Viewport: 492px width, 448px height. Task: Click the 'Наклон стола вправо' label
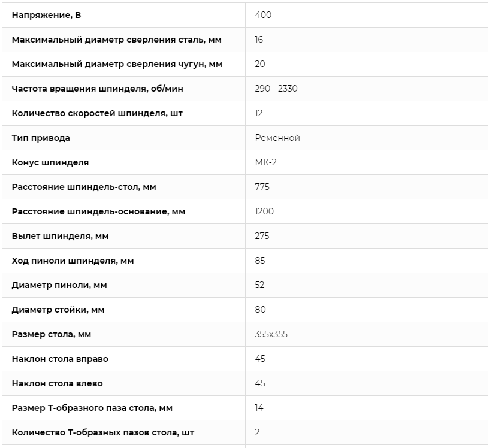pos(60,359)
